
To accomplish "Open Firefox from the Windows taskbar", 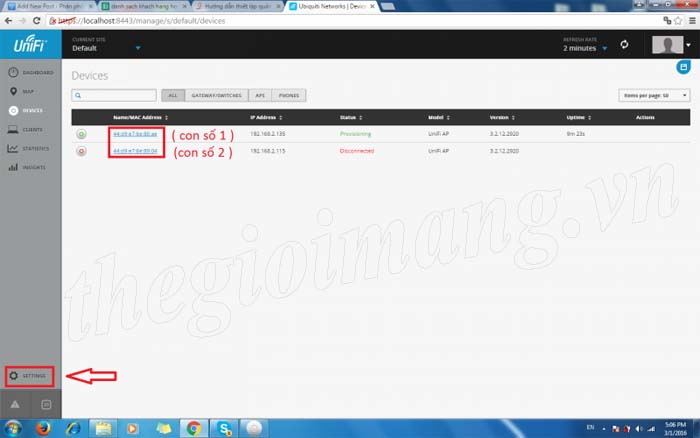I will pos(42,427).
